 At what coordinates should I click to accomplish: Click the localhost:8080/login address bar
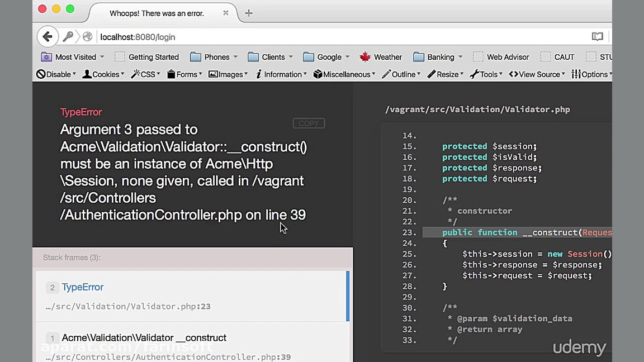pos(335,37)
